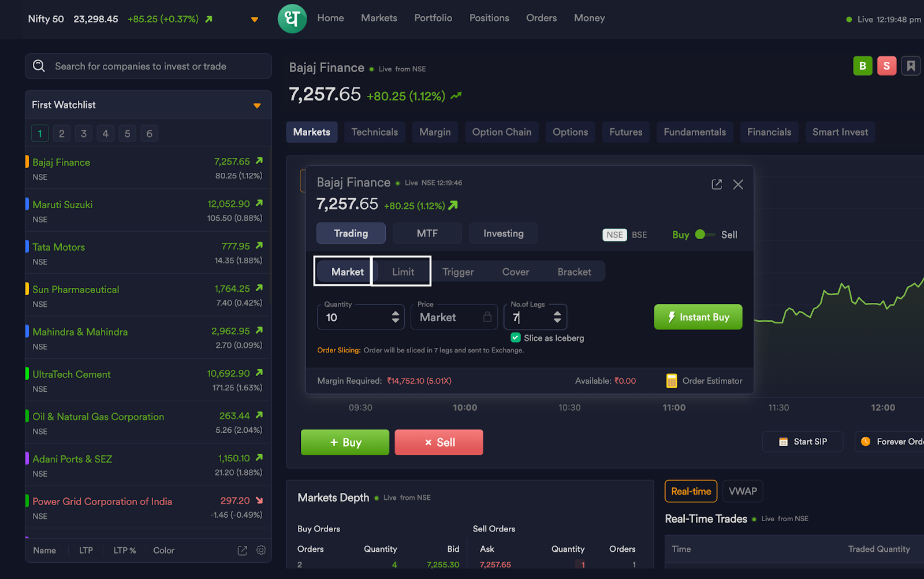Switch to VWAP view
924x579 pixels.
coord(743,491)
